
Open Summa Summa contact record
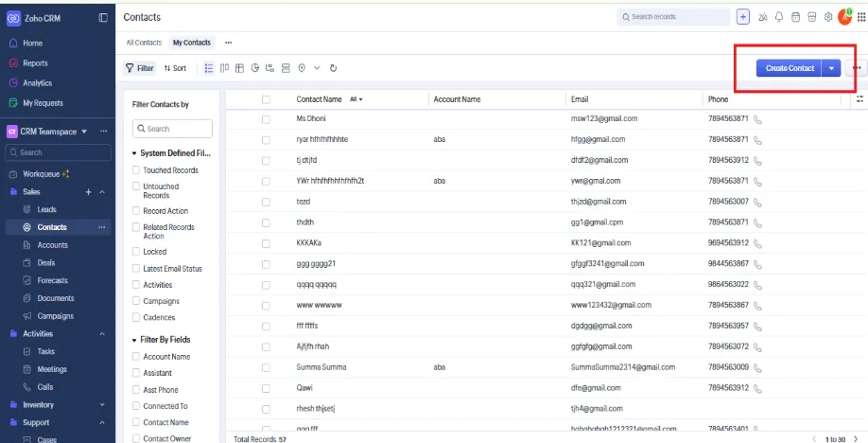pos(321,367)
